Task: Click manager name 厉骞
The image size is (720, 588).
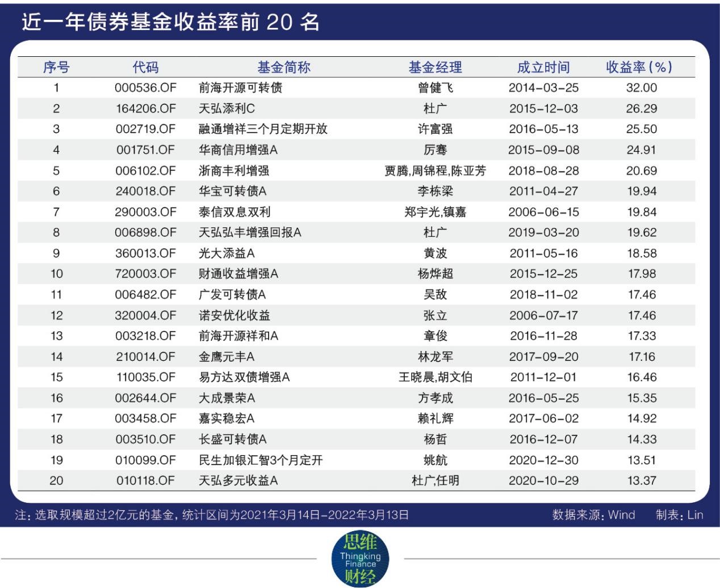Action: pyautogui.click(x=436, y=150)
